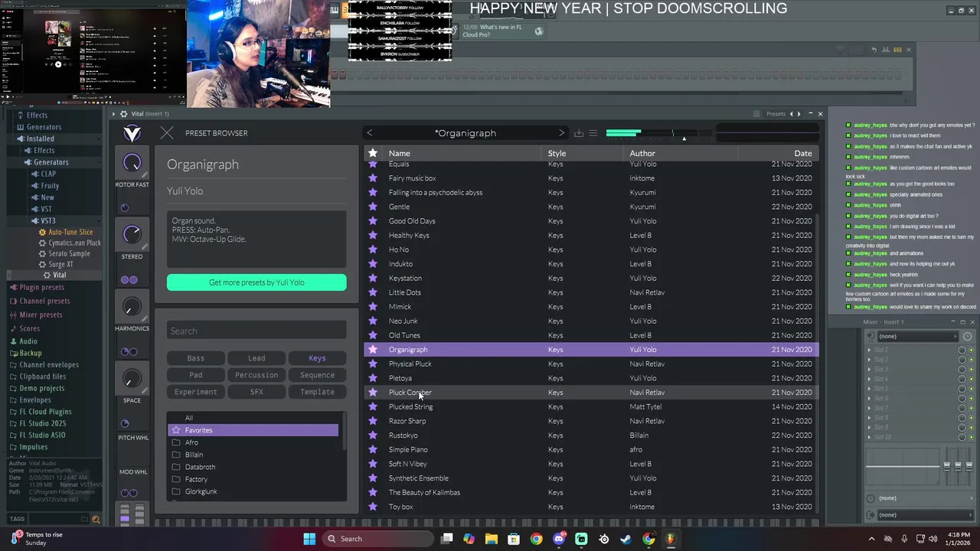Click the mixer input routing icon

(x=871, y=337)
